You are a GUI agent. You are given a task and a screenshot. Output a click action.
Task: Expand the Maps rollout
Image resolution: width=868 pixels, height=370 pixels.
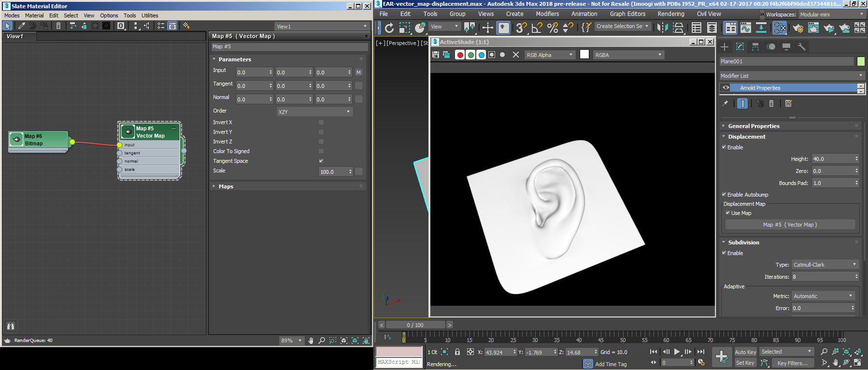click(x=226, y=186)
